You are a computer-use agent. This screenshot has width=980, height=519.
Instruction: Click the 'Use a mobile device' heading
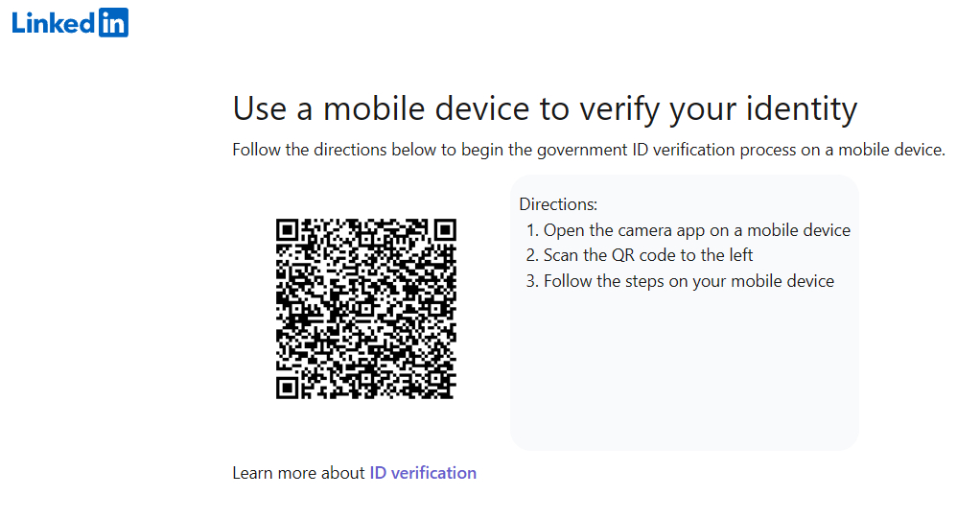(544, 108)
